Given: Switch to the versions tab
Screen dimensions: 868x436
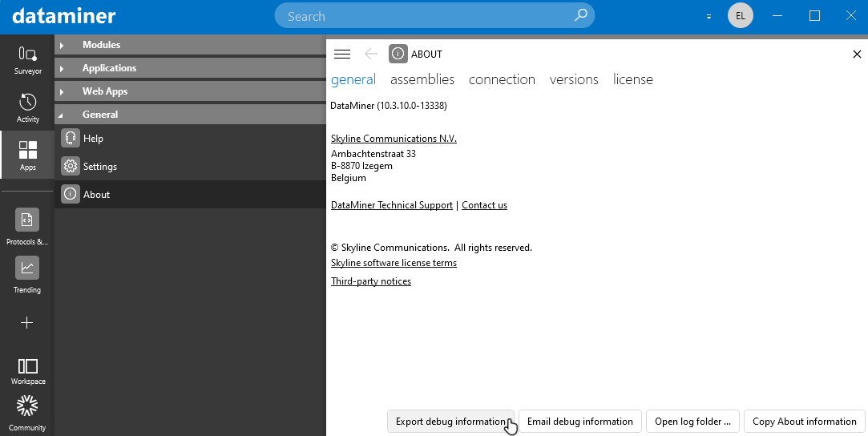Looking at the screenshot, I should pos(574,79).
